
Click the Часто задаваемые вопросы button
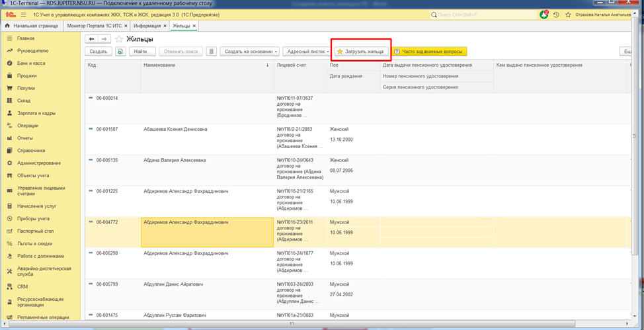430,51
